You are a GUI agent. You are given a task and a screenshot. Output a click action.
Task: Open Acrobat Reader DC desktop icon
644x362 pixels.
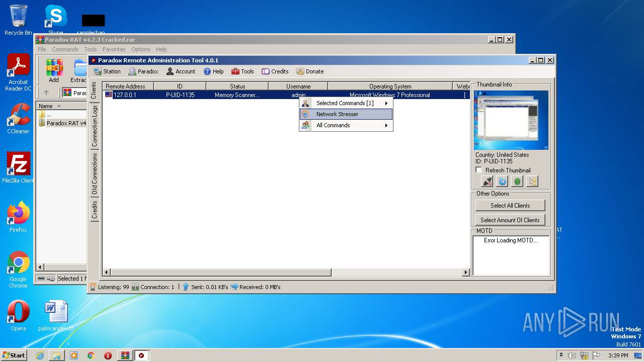18,73
